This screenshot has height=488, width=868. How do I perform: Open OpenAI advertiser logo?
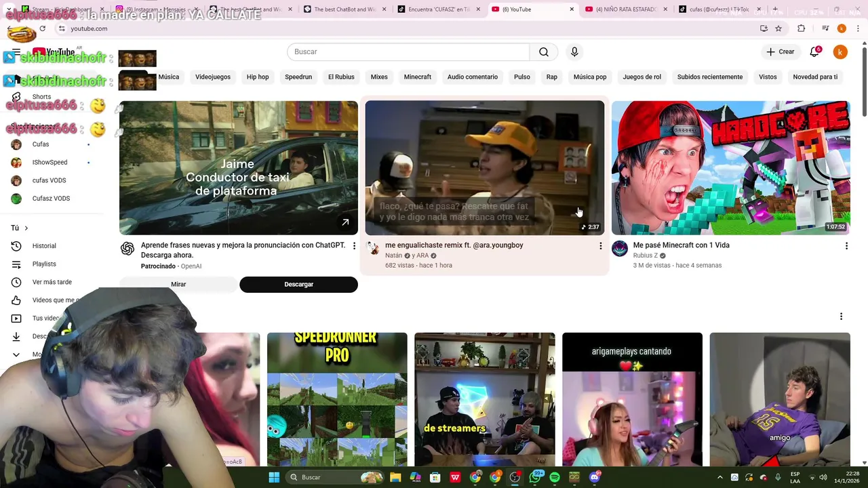tap(127, 249)
